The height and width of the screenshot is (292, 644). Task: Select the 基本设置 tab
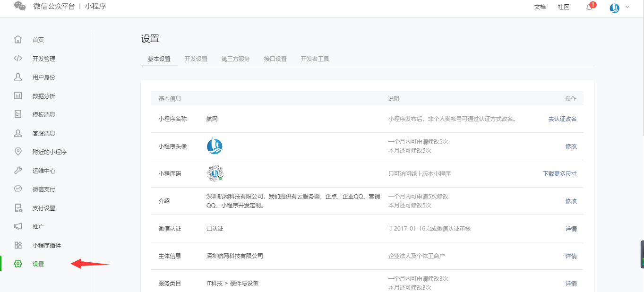[159, 59]
